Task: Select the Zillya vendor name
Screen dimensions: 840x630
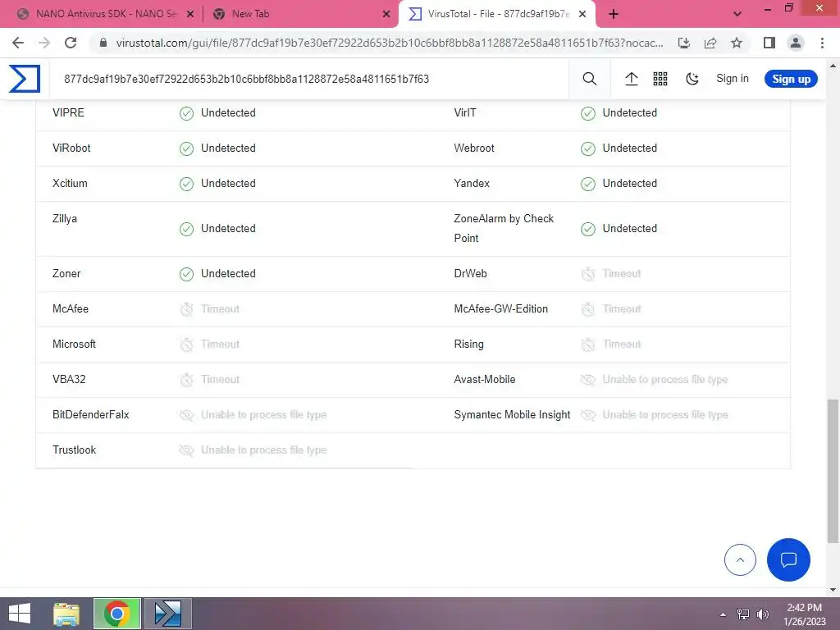Action: coord(65,218)
